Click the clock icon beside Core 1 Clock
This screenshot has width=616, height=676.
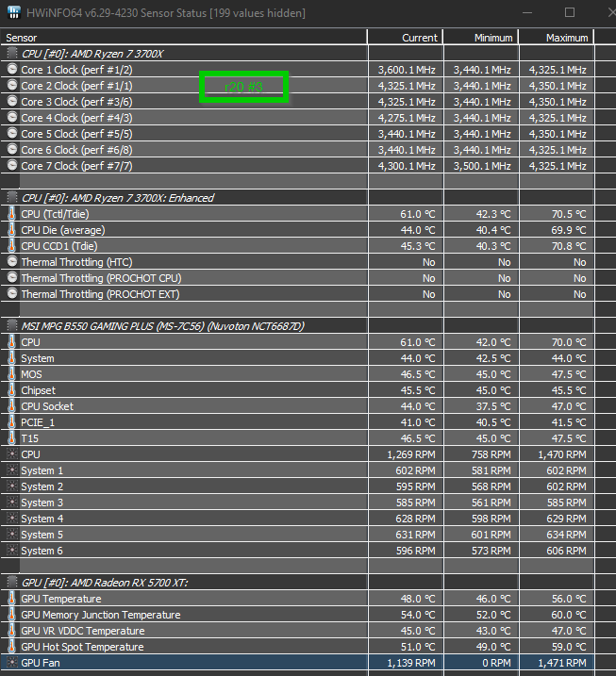click(12, 70)
